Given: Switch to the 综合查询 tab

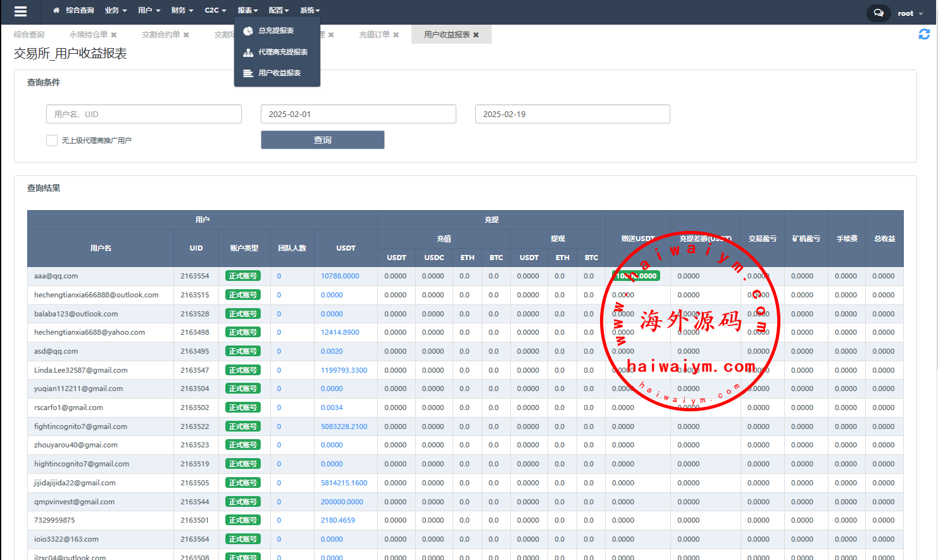Looking at the screenshot, I should (29, 35).
